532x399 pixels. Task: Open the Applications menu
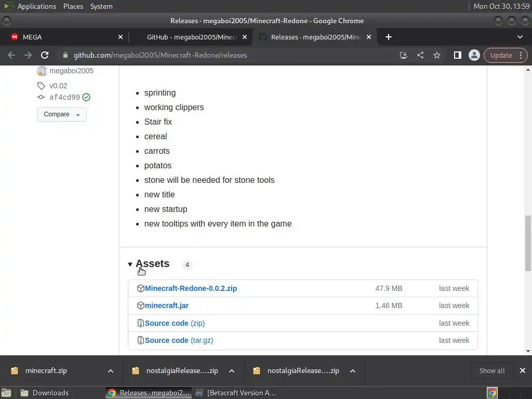pos(37,6)
